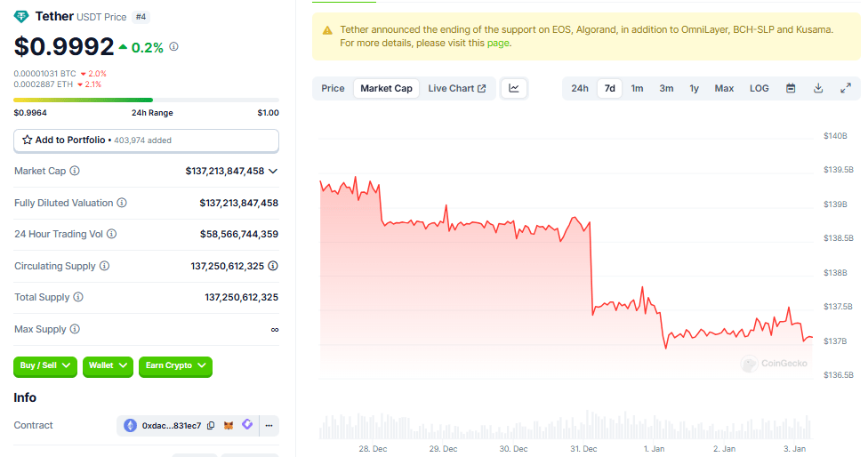Screen dimensions: 868x457
Task: Open Wallet dropdown
Action: pos(108,365)
